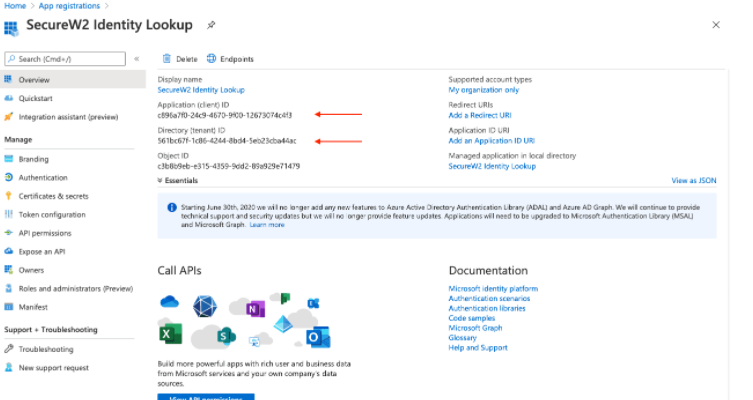Click Learn more in the notice
Viewport: 753px width, 400px height.
(x=267, y=225)
